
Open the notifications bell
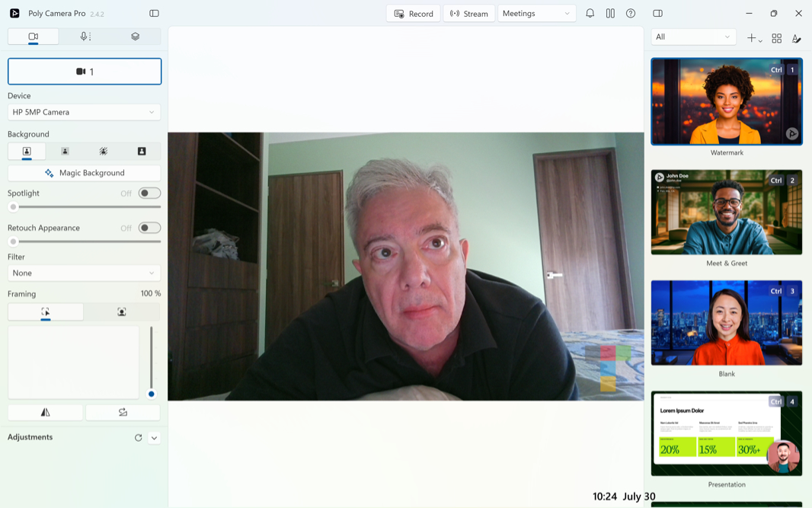click(x=590, y=14)
